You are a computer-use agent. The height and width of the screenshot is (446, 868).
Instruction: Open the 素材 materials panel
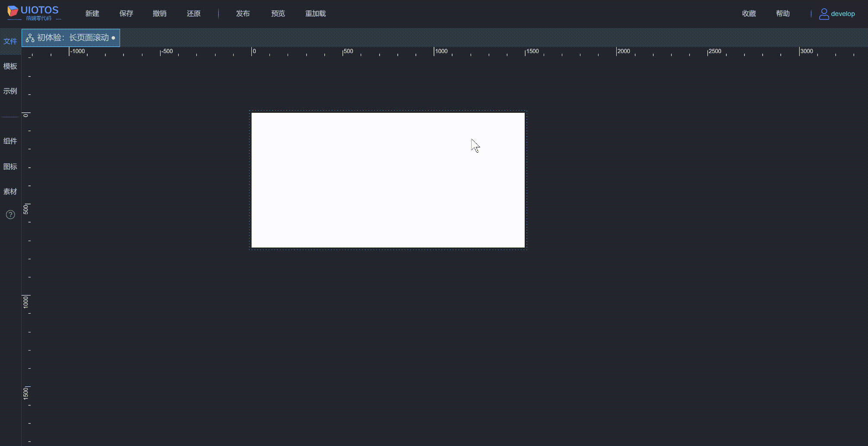point(10,191)
